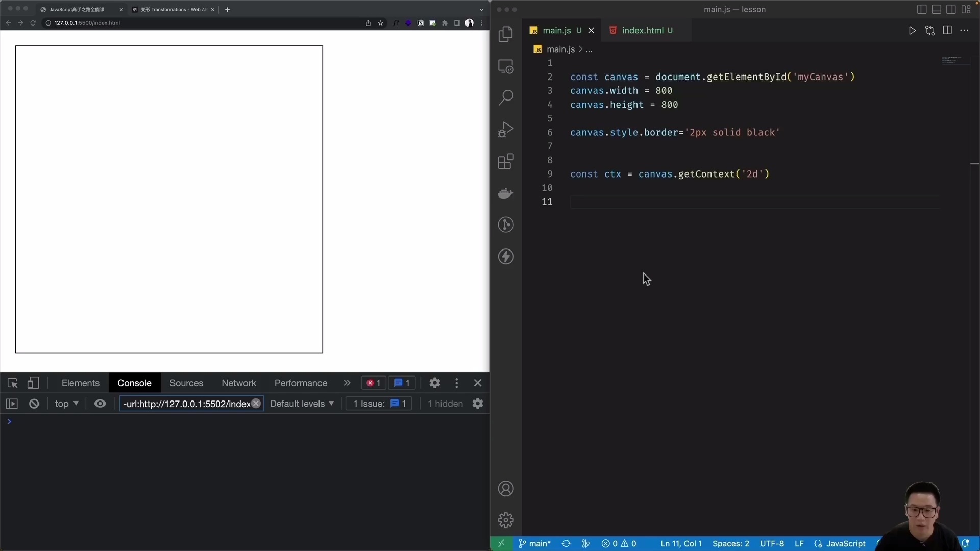Split the editor using the split icon

point(947,30)
